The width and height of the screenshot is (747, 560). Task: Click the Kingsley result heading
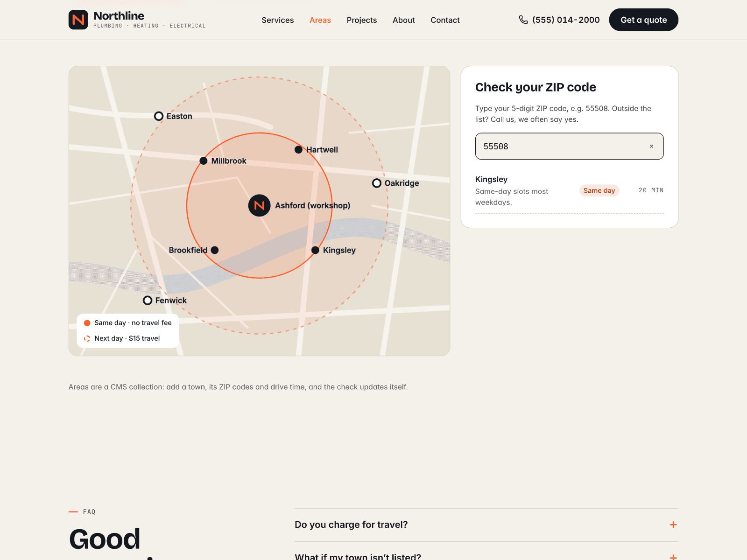point(491,179)
